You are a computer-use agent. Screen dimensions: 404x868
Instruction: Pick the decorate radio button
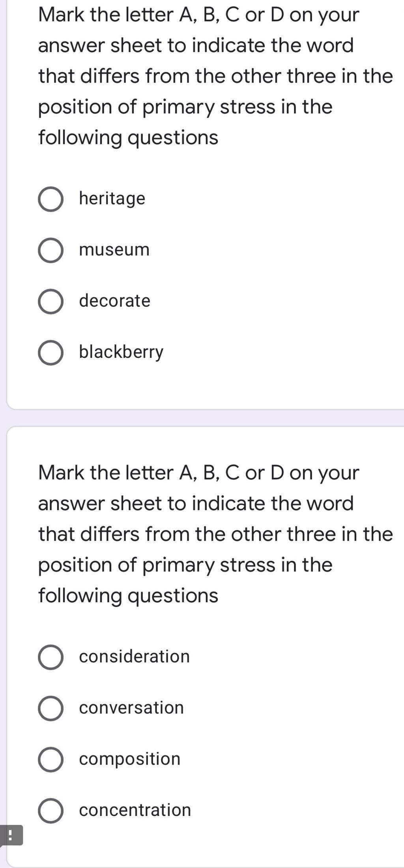[x=50, y=302]
